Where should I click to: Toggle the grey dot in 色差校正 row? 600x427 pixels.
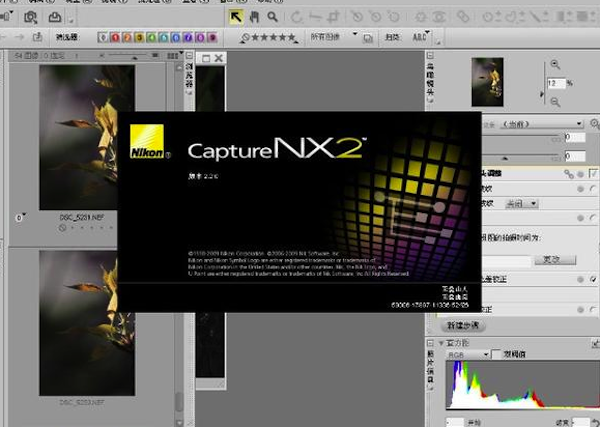point(580,280)
